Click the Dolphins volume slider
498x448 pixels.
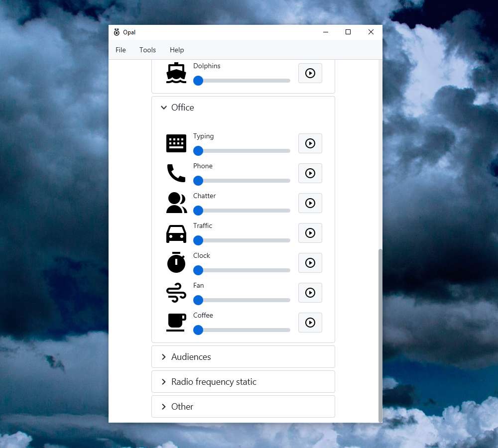pos(242,81)
